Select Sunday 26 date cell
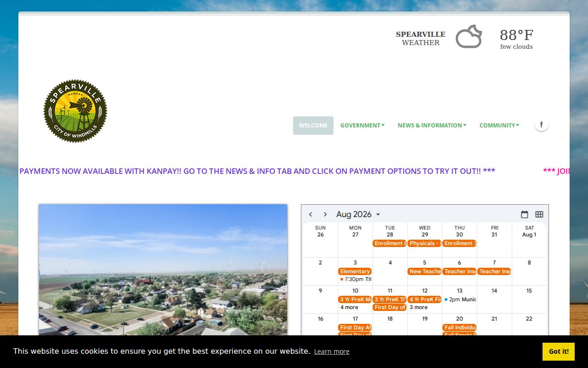This screenshot has height=368, width=588. 321,235
